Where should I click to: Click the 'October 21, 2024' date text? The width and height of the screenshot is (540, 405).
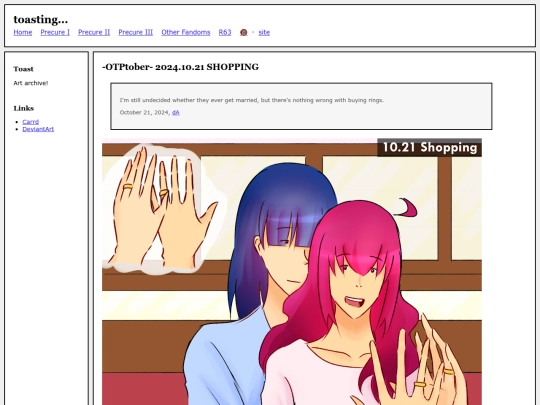(x=145, y=113)
